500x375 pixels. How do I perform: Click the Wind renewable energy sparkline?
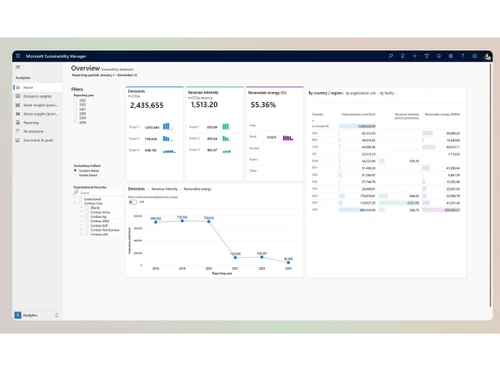pyautogui.click(x=288, y=138)
